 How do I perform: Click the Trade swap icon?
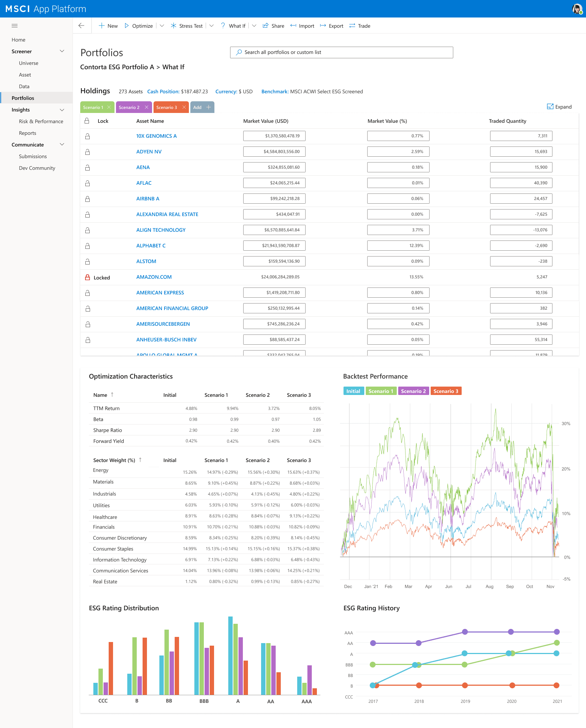click(352, 26)
